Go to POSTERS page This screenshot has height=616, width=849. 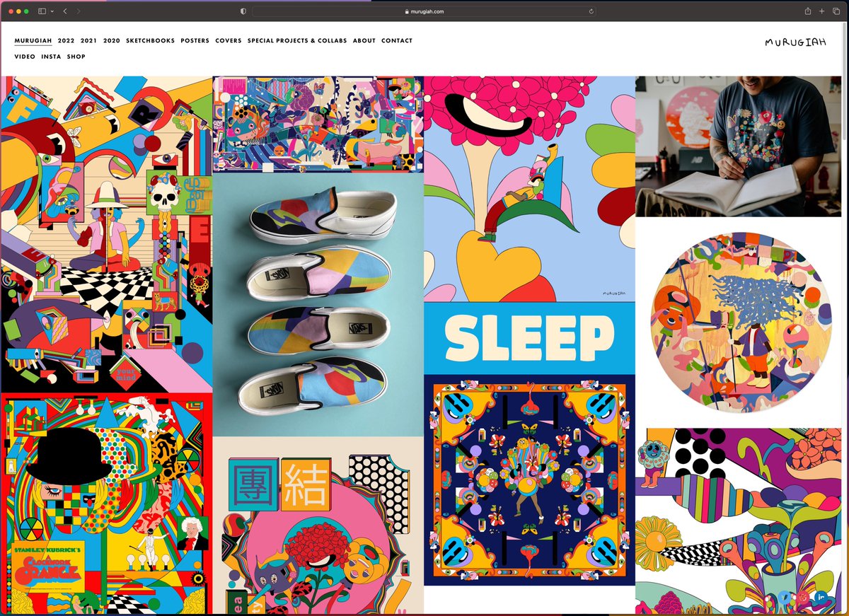pyautogui.click(x=195, y=40)
